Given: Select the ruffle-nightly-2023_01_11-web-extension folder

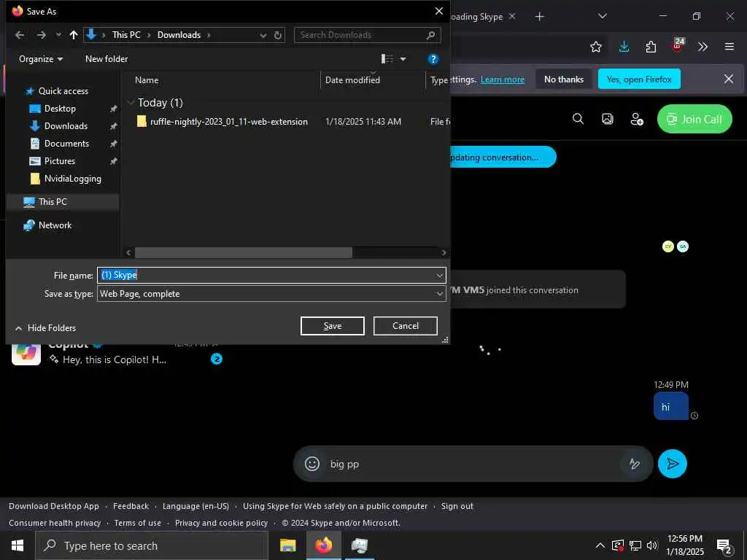Looking at the screenshot, I should [x=228, y=122].
